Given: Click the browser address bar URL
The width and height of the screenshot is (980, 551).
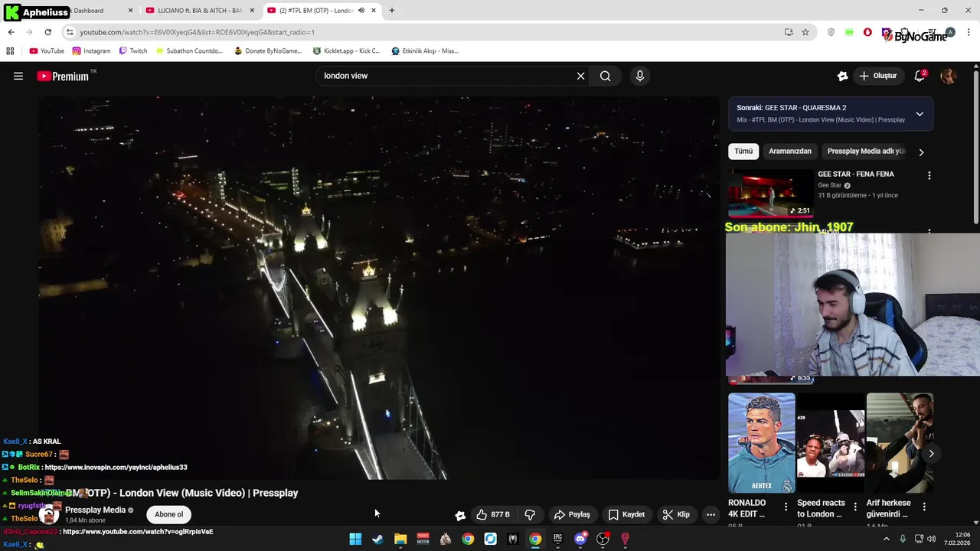Looking at the screenshot, I should coord(198,32).
